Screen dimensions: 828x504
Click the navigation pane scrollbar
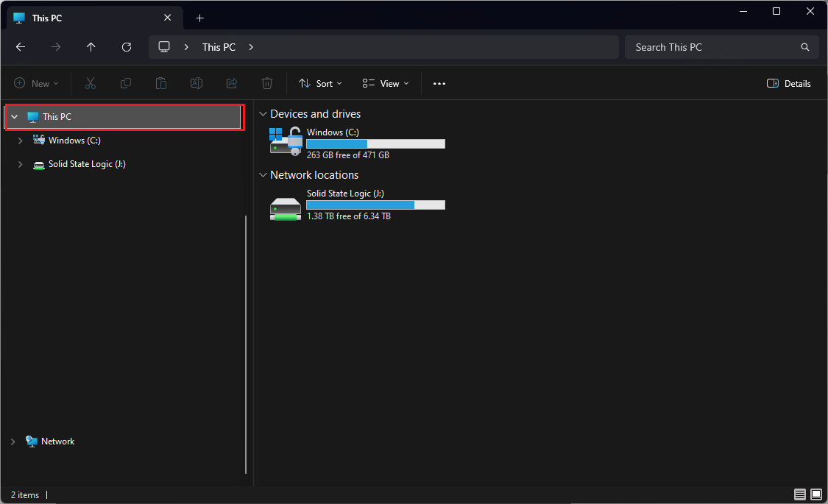[246, 344]
